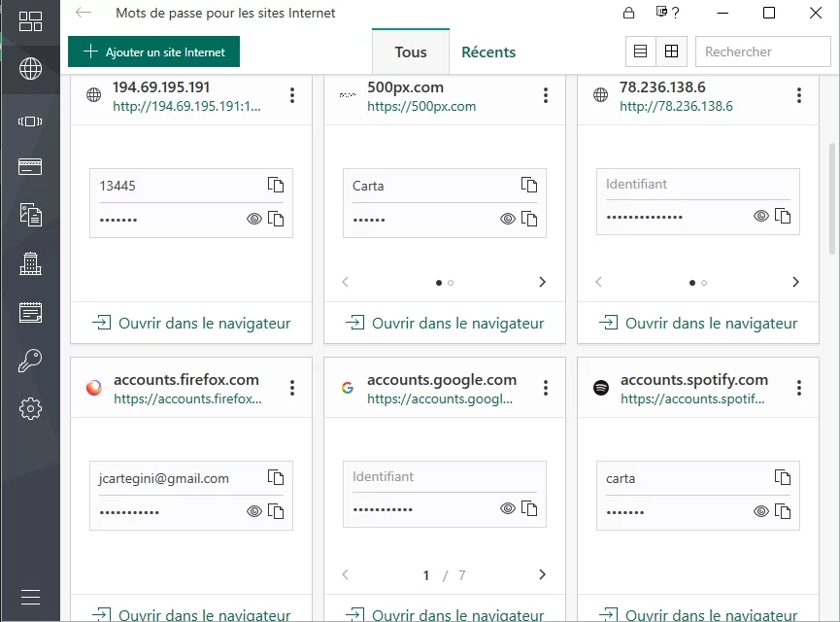Copy the jcartegini@gmail.com username
The height and width of the screenshot is (622, 840).
point(276,477)
